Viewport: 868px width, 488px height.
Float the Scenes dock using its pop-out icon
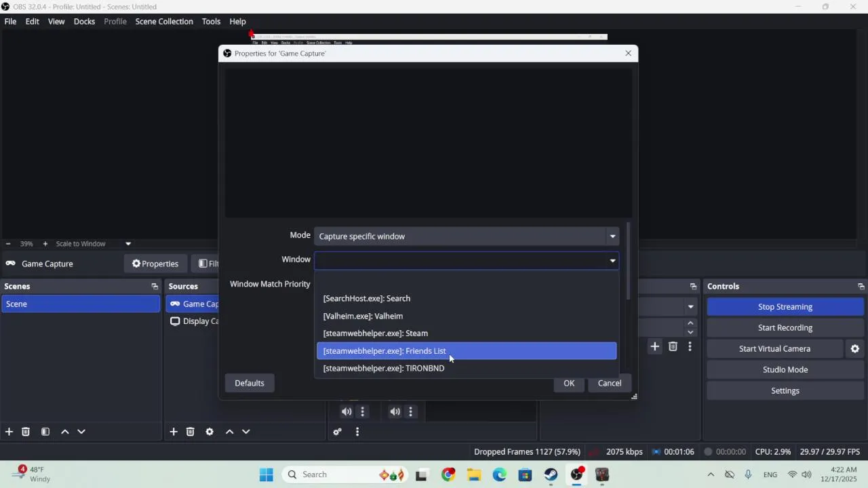pyautogui.click(x=155, y=287)
